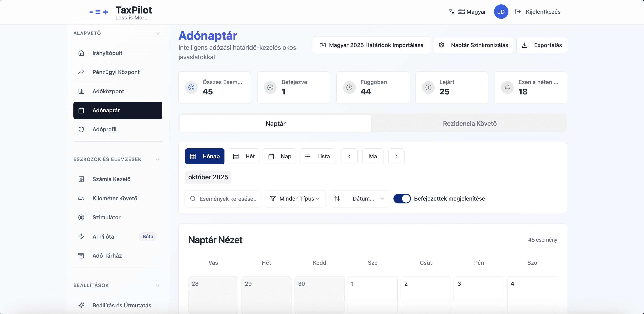Click the sort arrows icon
The image size is (644, 314).
click(x=337, y=199)
